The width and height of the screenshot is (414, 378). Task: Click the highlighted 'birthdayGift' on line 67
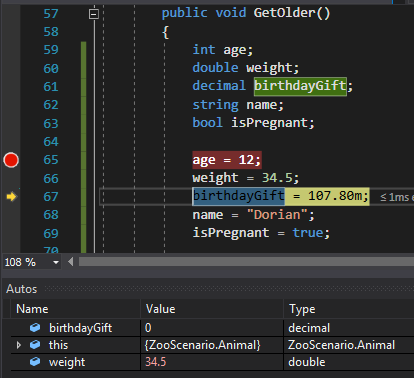pos(239,196)
